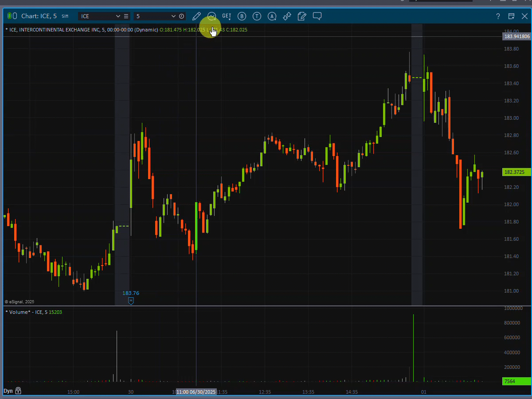Screen dimensions: 532x399
Task: Open the circled A annotation tool
Action: [x=272, y=16]
